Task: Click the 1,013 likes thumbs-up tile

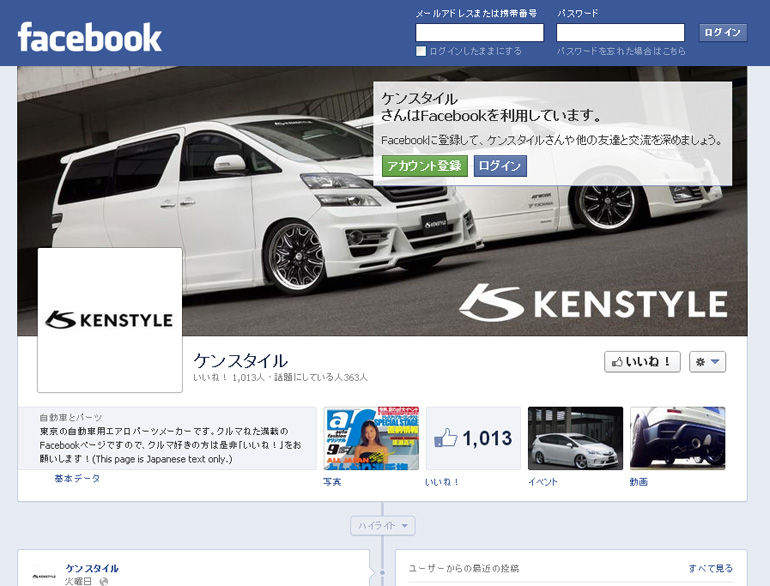Action: coord(473,438)
